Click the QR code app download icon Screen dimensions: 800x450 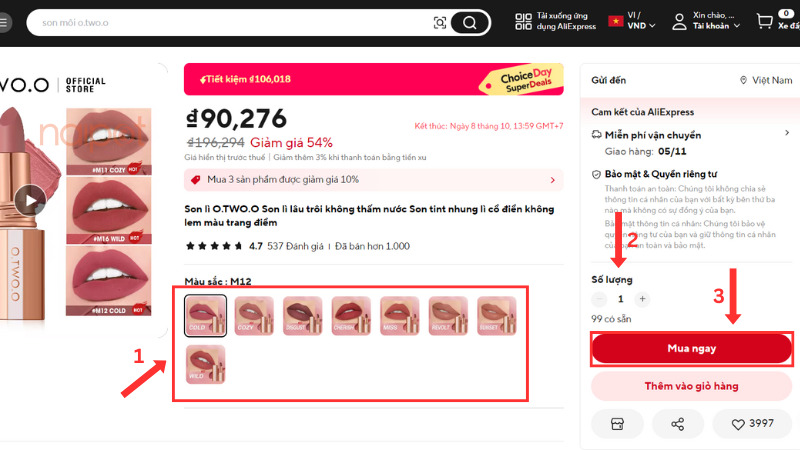click(x=523, y=21)
